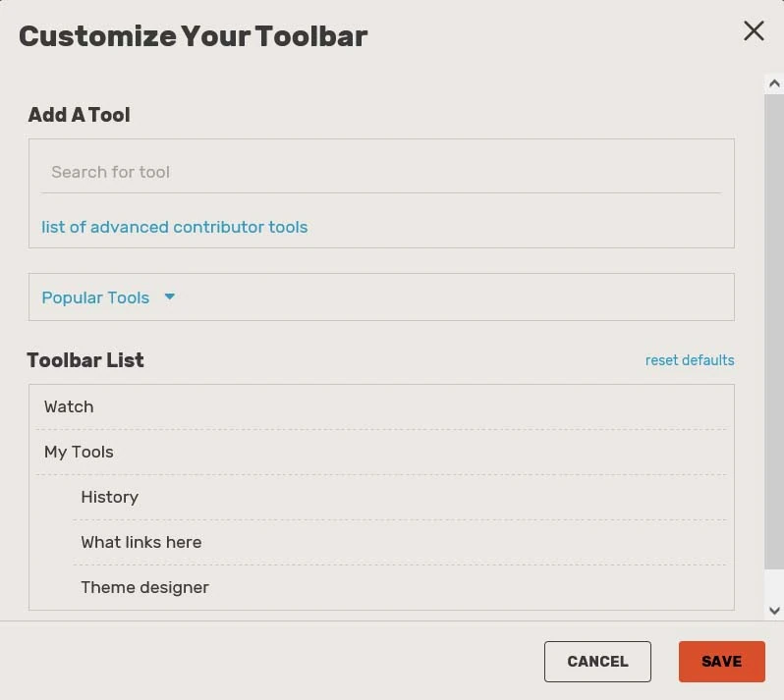This screenshot has width=784, height=700.
Task: Click the Popular Tools dropdown arrow
Action: click(169, 296)
